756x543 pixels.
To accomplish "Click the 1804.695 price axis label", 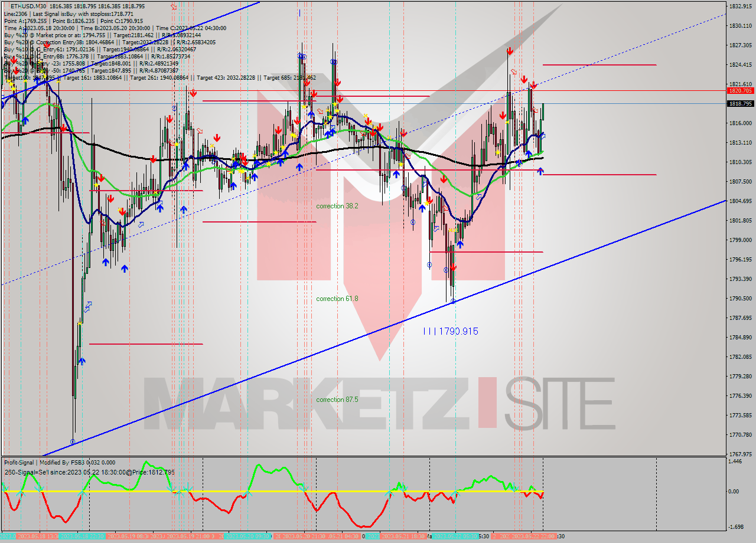I will pos(740,201).
